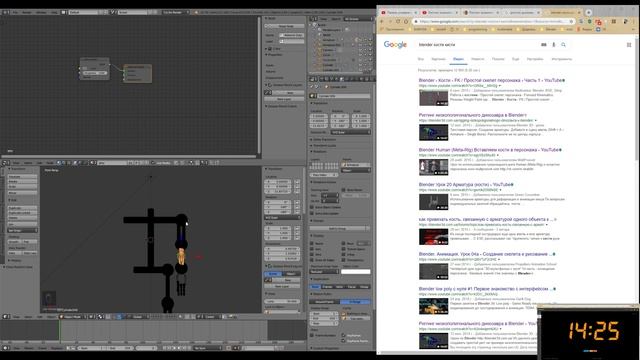Toggle Draw All Edges checkbox
The image size is (640, 360).
[312, 260]
